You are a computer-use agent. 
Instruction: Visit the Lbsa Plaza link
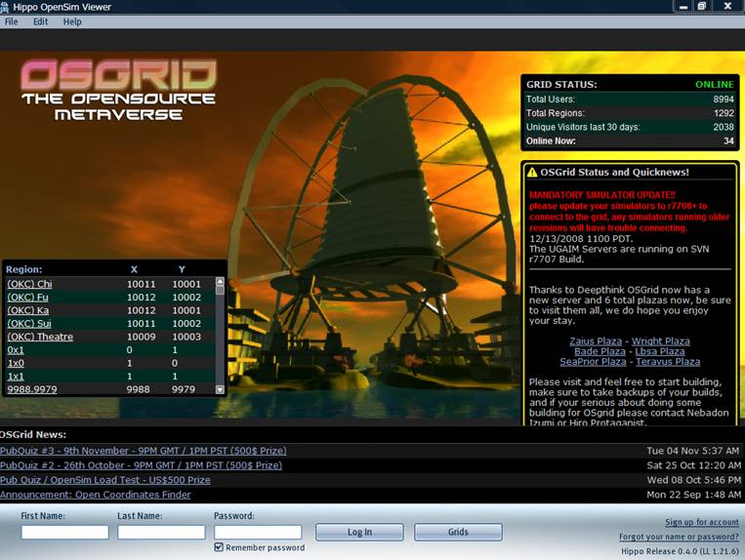tap(660, 351)
